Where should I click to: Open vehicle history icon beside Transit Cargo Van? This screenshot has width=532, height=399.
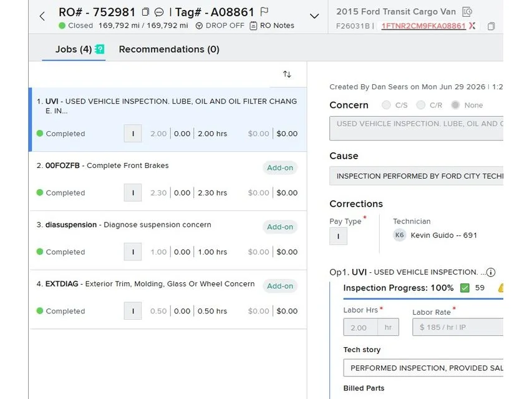[467, 12]
